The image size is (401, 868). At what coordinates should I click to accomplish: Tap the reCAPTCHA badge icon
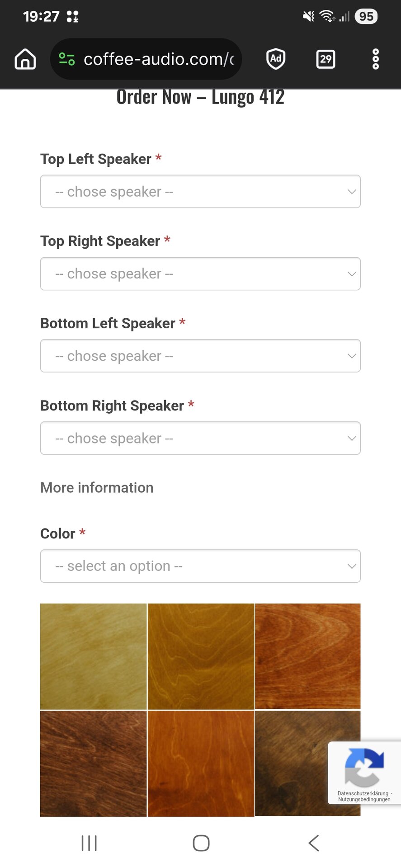(364, 767)
